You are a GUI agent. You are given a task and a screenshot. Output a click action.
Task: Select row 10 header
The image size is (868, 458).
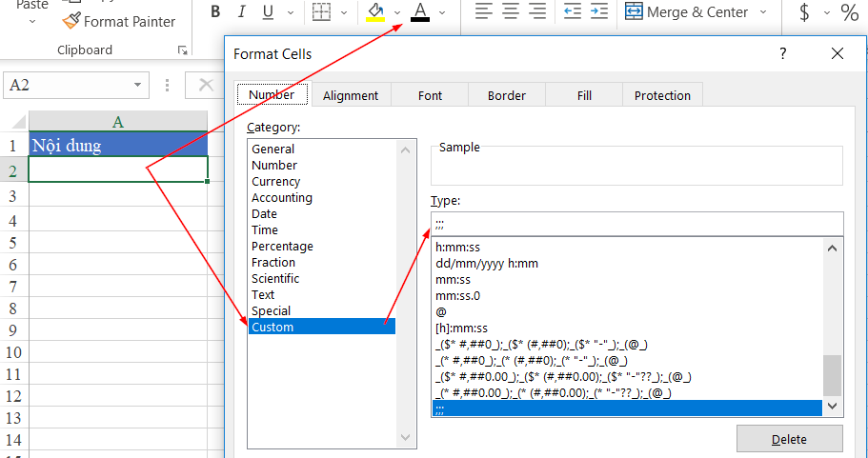click(13, 351)
